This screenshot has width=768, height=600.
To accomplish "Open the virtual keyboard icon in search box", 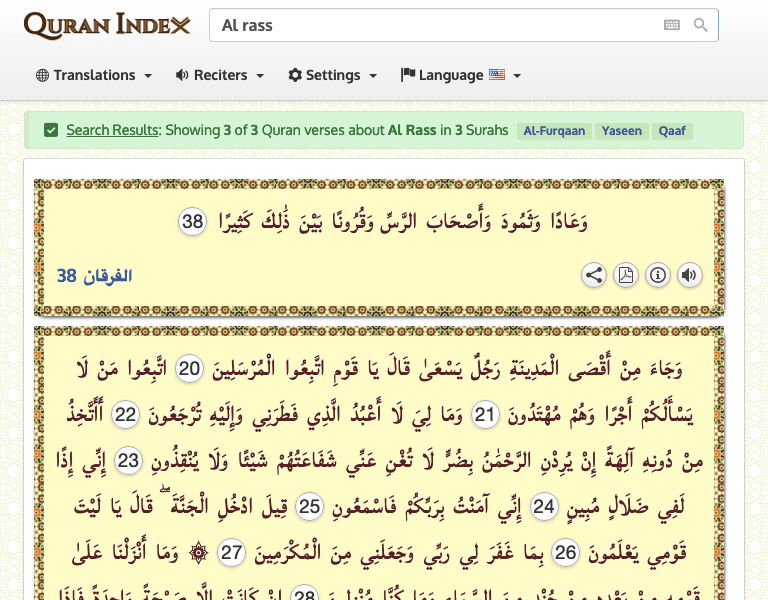I will [671, 25].
